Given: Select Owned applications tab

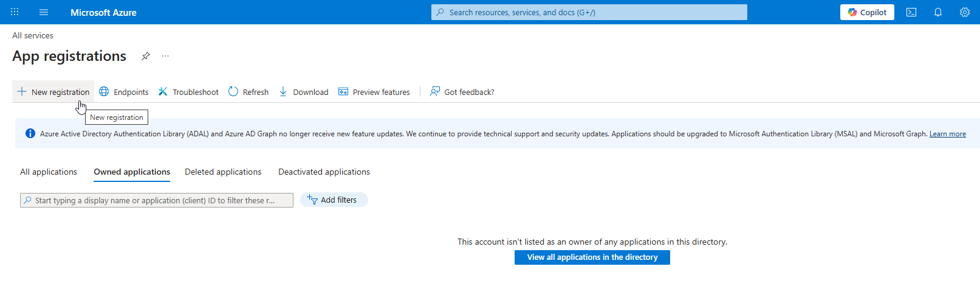Looking at the screenshot, I should 132,172.
